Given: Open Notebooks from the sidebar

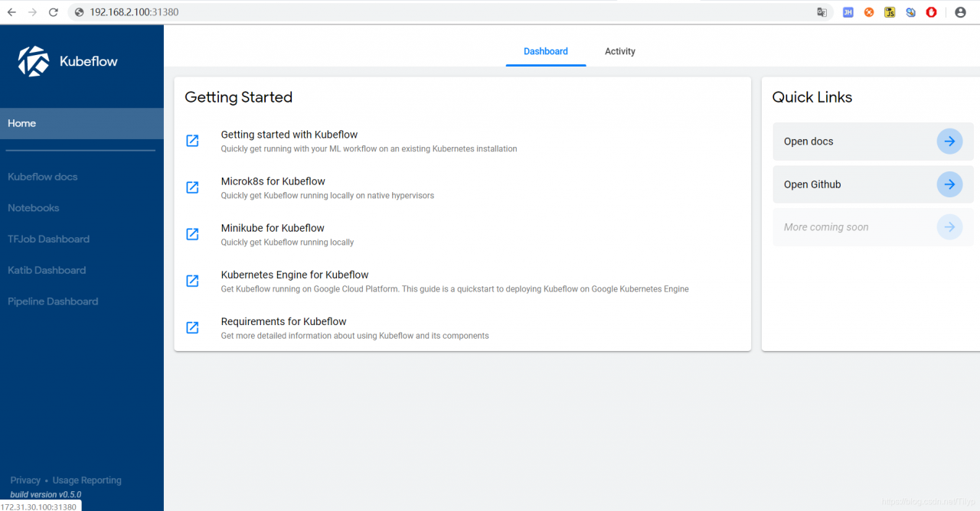Looking at the screenshot, I should 34,208.
